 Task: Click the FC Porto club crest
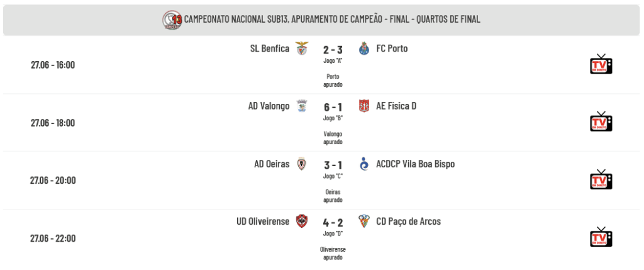364,48
